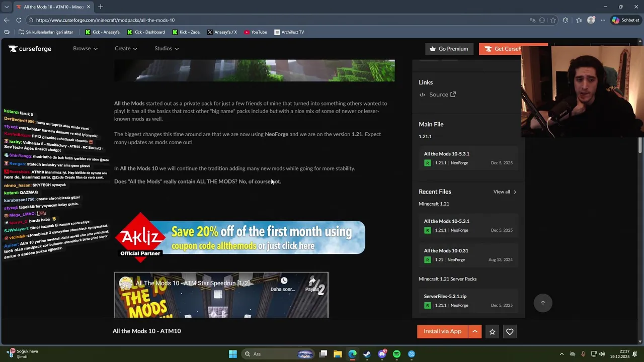Close the All the Mods 10 tab

click(89, 7)
